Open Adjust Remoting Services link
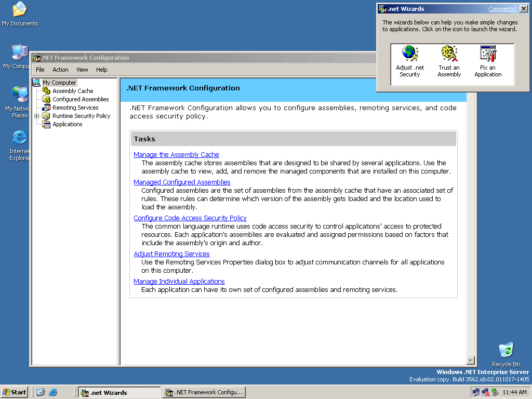Screen dimensions: 532x399 click(x=171, y=254)
